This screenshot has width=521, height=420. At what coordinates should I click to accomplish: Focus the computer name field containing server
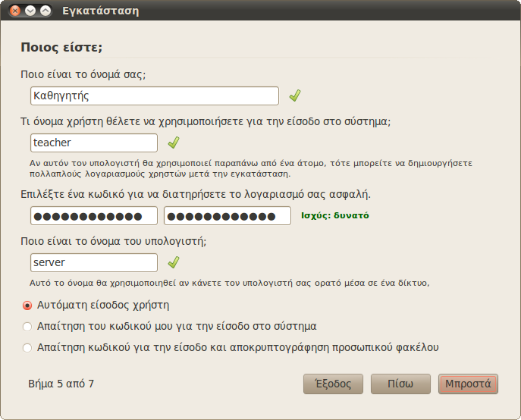[x=94, y=262]
